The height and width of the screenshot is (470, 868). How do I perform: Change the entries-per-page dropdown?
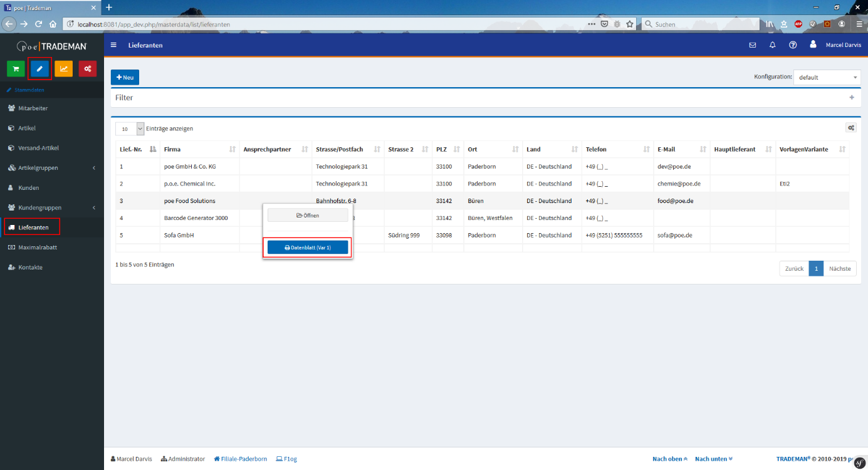click(130, 128)
